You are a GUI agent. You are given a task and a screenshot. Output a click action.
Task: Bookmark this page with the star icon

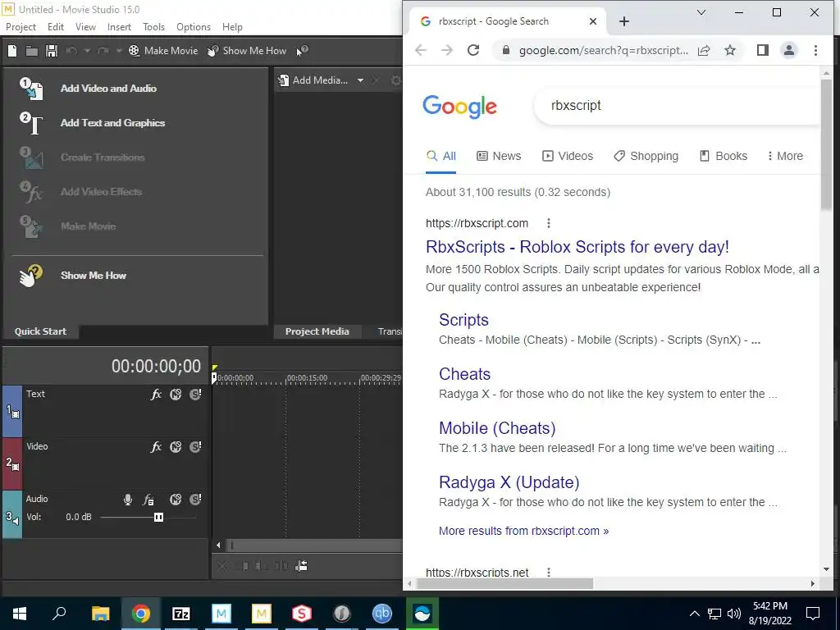729,50
